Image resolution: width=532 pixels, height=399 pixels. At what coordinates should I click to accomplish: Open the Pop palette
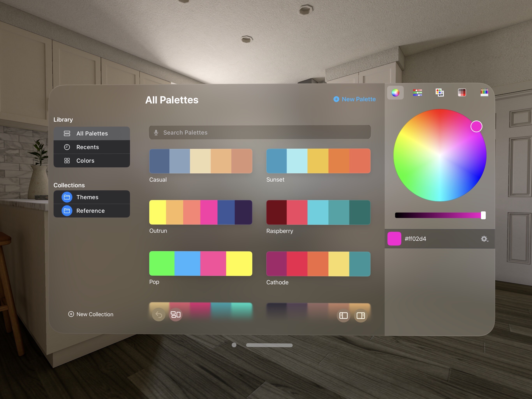click(x=201, y=264)
